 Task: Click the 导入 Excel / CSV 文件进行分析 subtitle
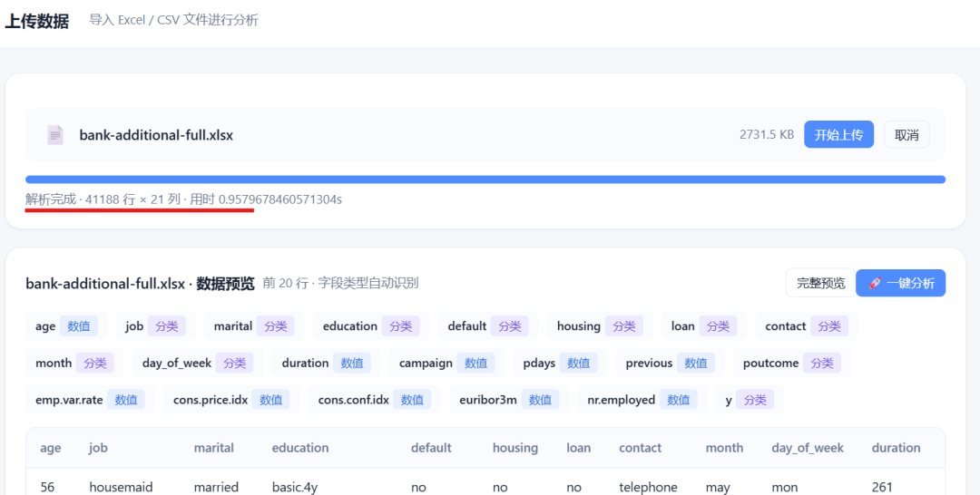coord(173,20)
